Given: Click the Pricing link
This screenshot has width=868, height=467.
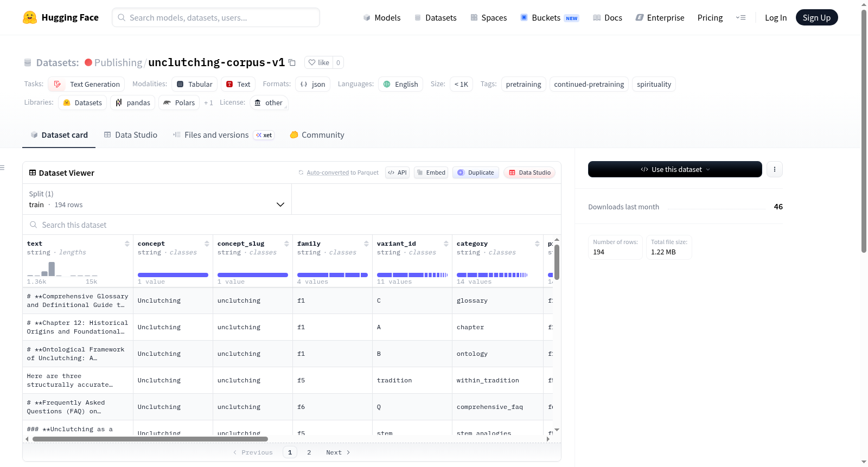Looking at the screenshot, I should [710, 17].
